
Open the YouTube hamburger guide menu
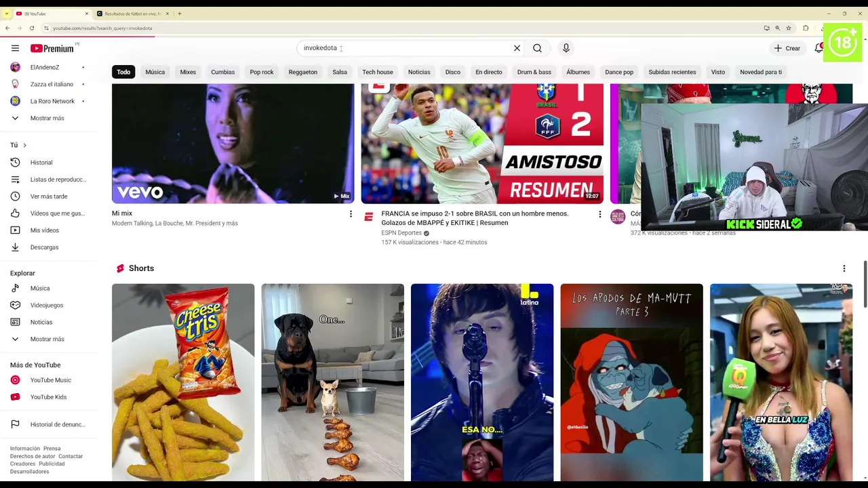[15, 48]
